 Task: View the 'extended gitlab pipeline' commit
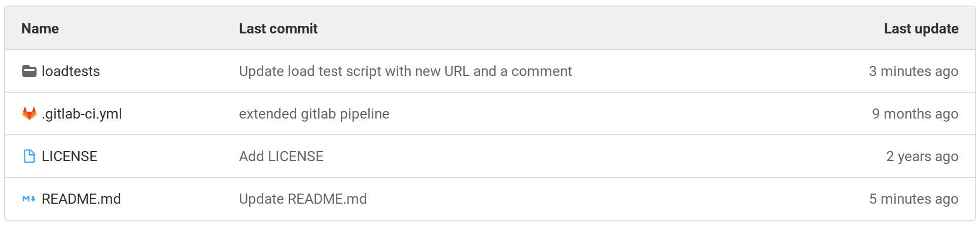click(x=314, y=114)
